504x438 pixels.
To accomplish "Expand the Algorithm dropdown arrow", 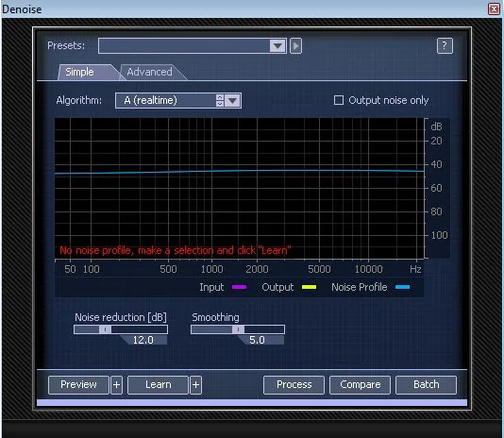I will point(233,101).
